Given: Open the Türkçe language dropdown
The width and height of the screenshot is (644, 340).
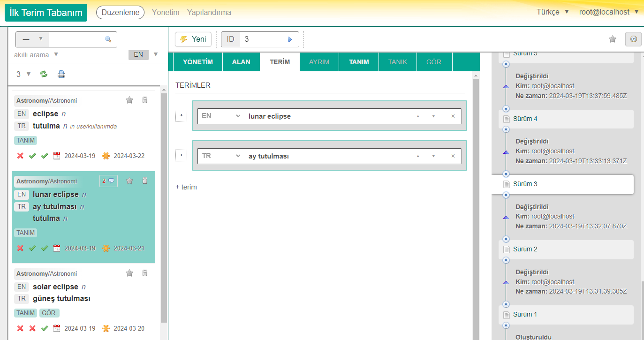Looking at the screenshot, I should coord(553,12).
